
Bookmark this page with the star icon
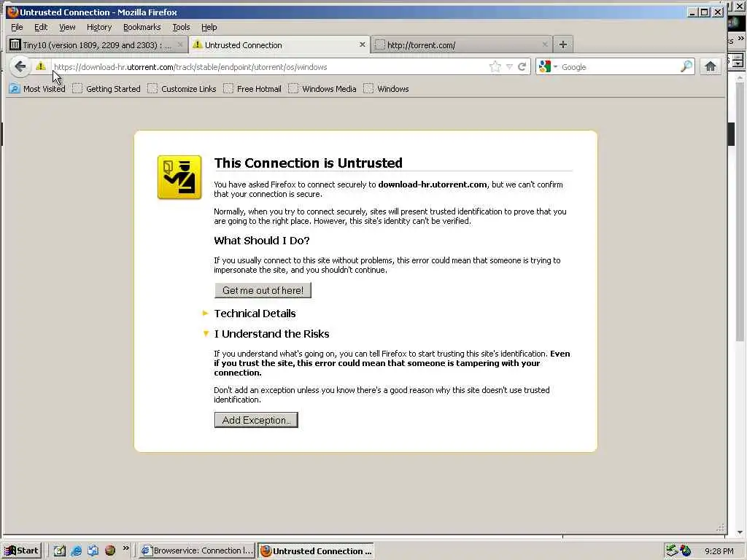tap(495, 66)
